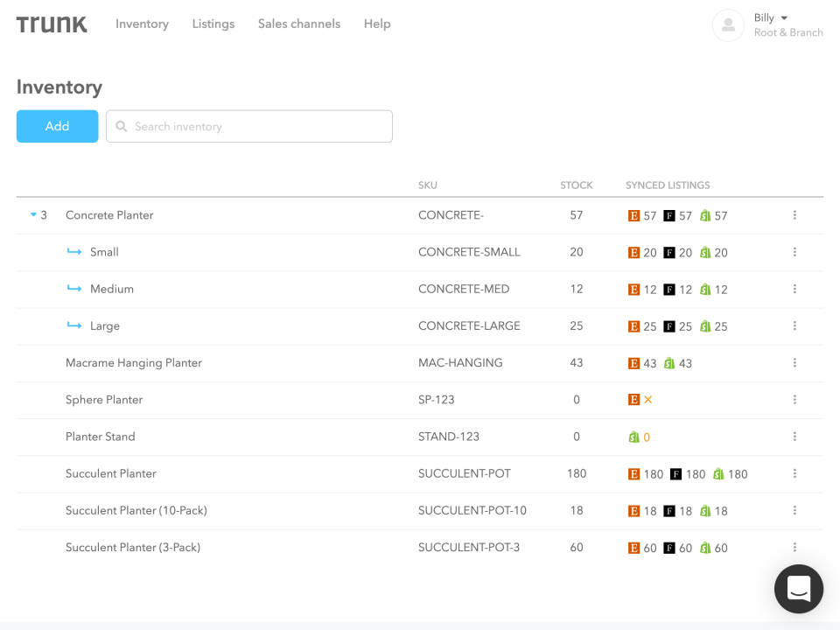Open three-dot menu for Concrete Planter

click(x=794, y=215)
